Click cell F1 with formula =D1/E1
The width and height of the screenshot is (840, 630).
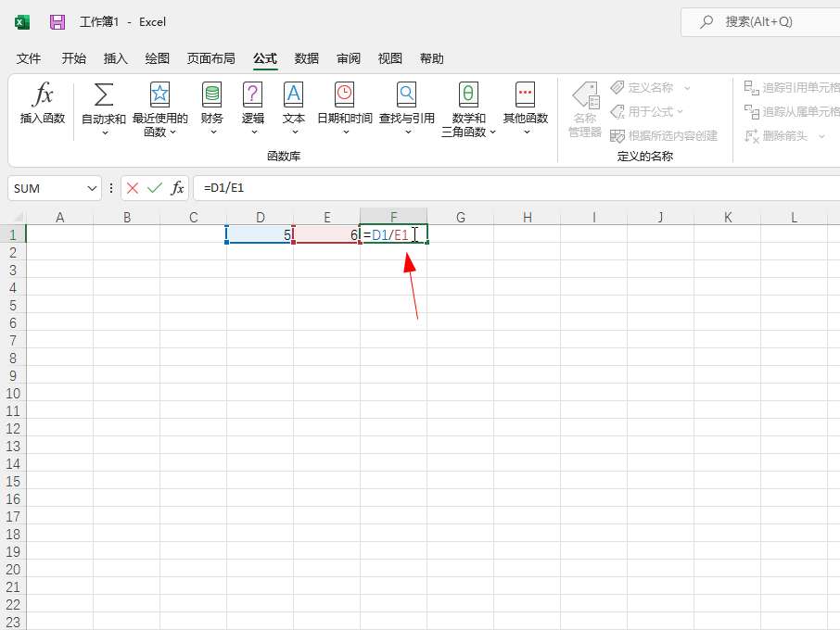click(x=394, y=234)
